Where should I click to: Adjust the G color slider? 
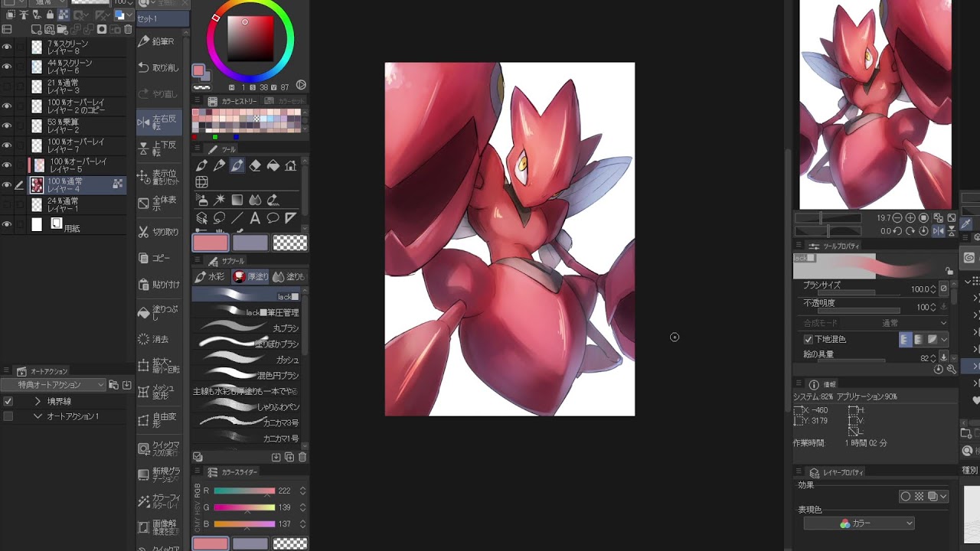pyautogui.click(x=244, y=507)
